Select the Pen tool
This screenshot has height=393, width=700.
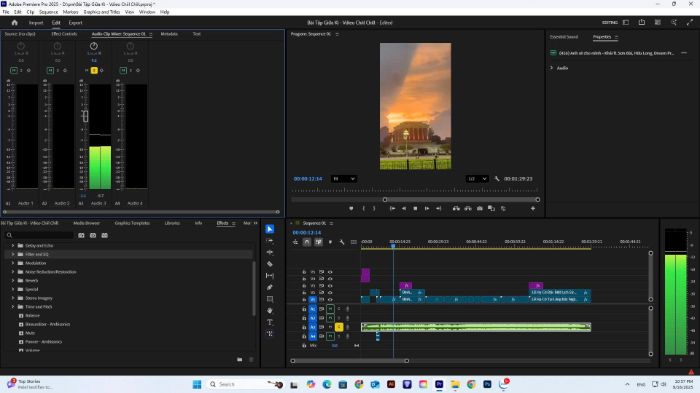tap(270, 287)
